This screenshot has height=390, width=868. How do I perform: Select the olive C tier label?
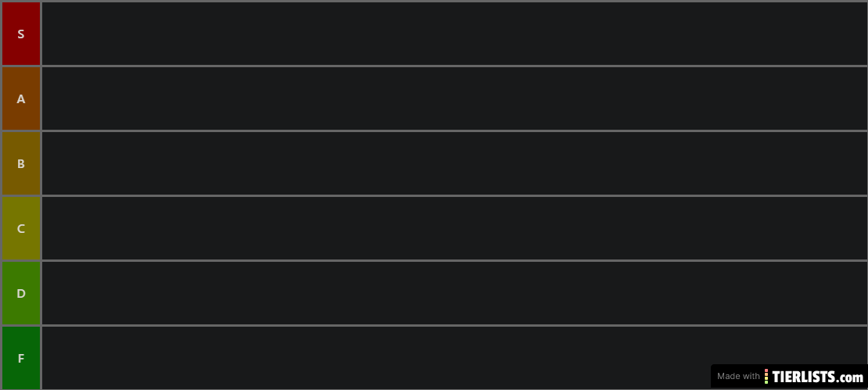[x=21, y=228]
